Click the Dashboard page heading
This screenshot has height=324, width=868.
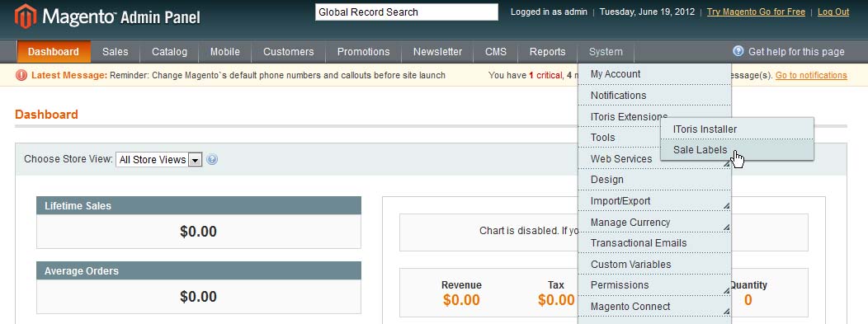[x=46, y=115]
